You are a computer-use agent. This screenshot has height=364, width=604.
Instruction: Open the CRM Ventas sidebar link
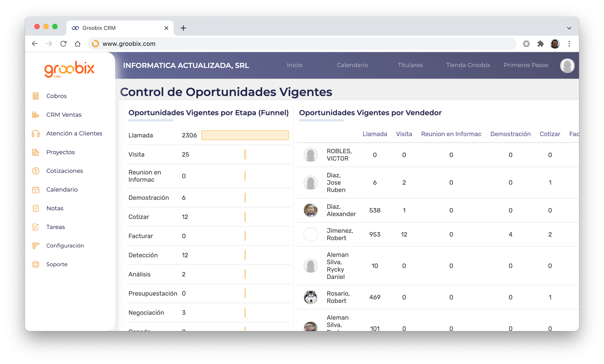pyautogui.click(x=64, y=115)
